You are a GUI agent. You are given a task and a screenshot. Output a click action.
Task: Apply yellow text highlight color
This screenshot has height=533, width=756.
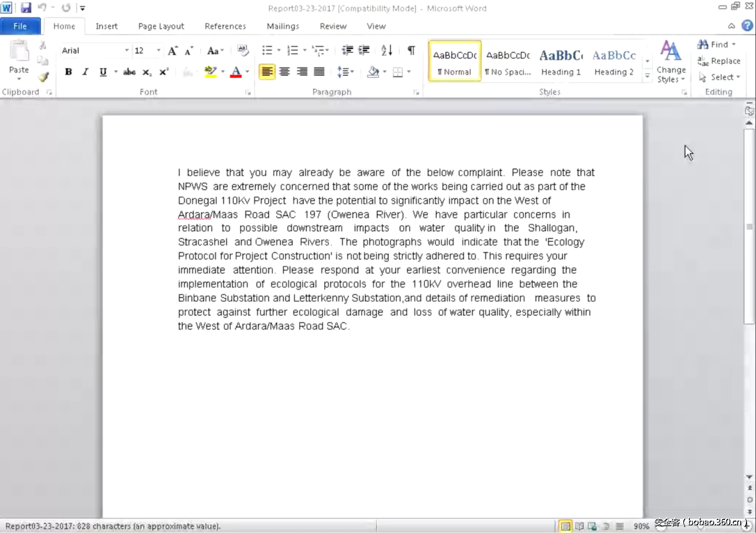point(210,72)
